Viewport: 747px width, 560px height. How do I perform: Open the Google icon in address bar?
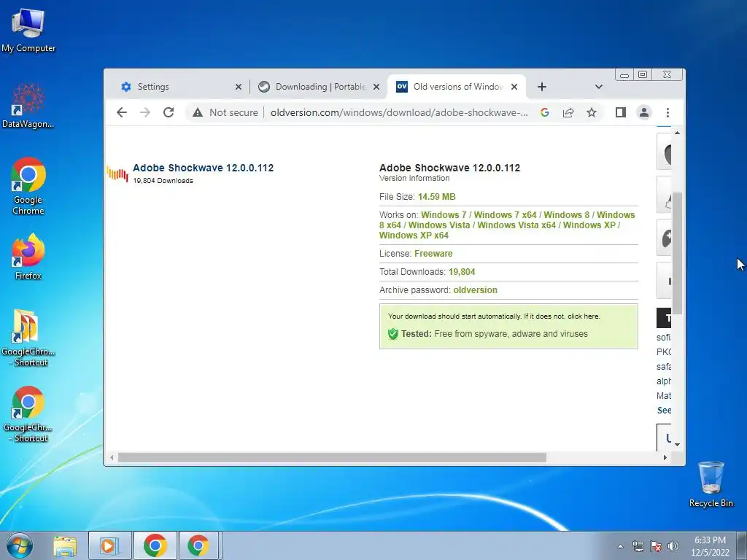[545, 112]
